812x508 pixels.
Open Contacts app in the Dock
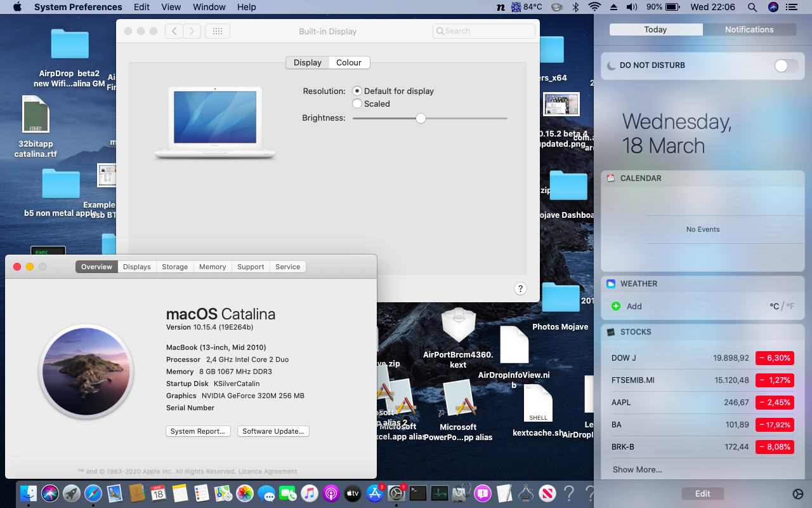point(136,493)
